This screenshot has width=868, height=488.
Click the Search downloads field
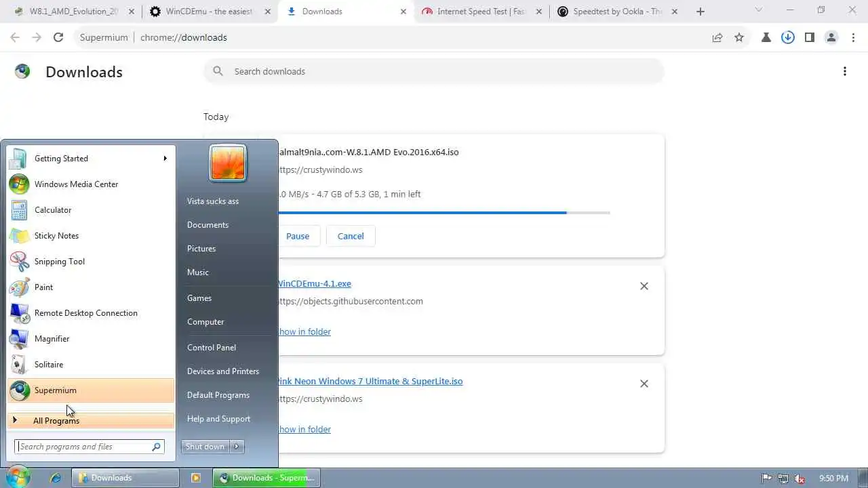pyautogui.click(x=434, y=71)
